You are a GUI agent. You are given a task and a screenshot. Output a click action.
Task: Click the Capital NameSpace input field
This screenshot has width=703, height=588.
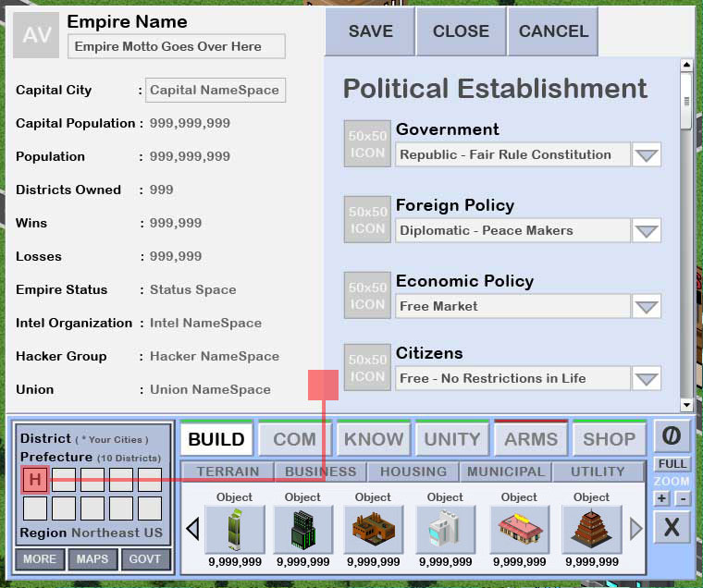click(x=216, y=90)
